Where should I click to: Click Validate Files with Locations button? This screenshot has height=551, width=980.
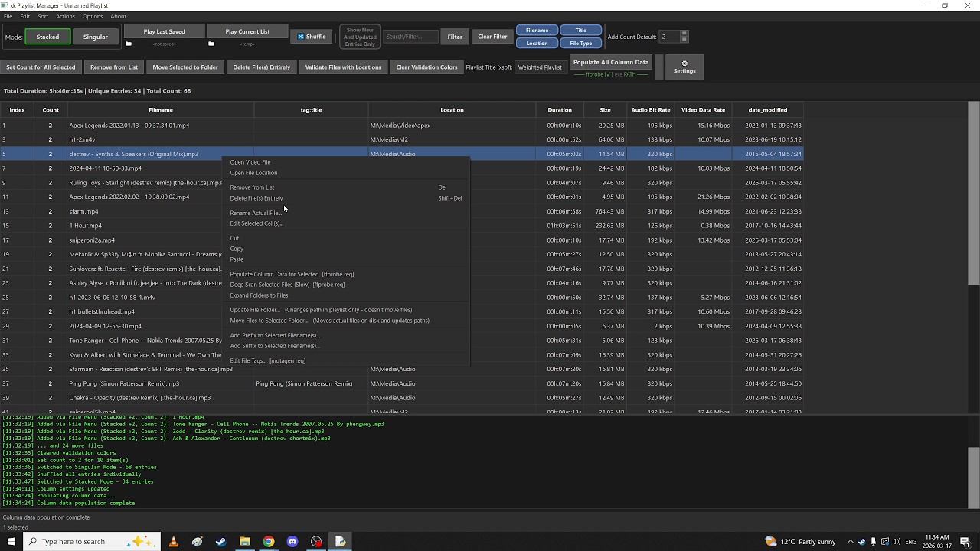click(x=343, y=67)
